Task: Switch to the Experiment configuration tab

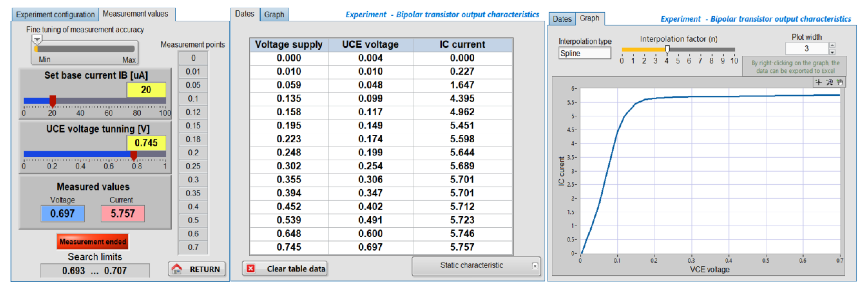Action: coord(55,14)
